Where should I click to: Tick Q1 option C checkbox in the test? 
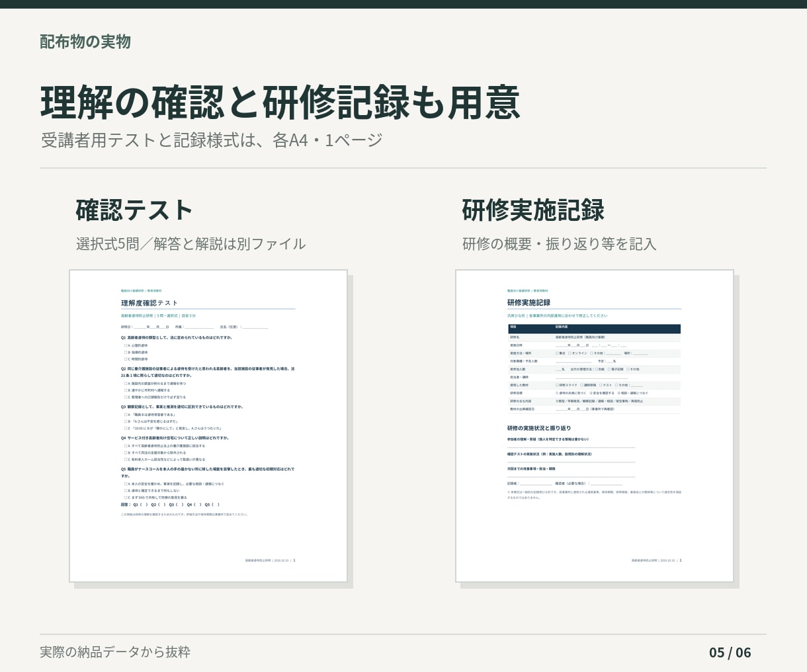tap(126, 359)
